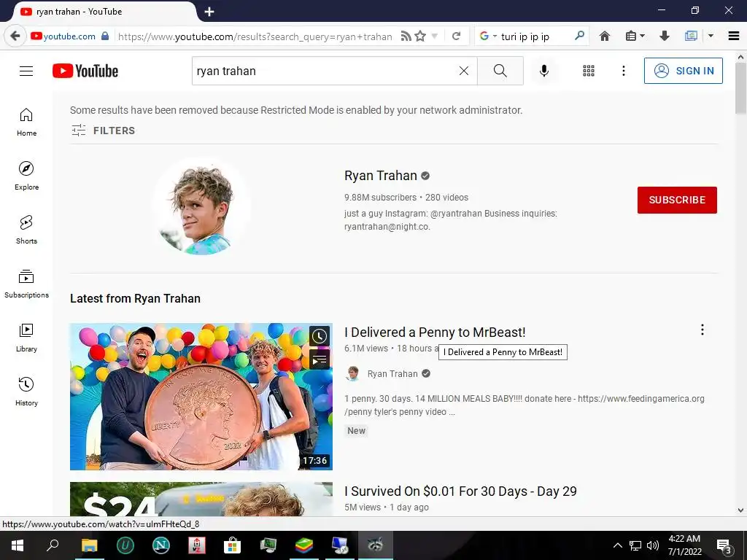The height and width of the screenshot is (560, 747).
Task: Open Shorts in the sidebar
Action: [26, 230]
